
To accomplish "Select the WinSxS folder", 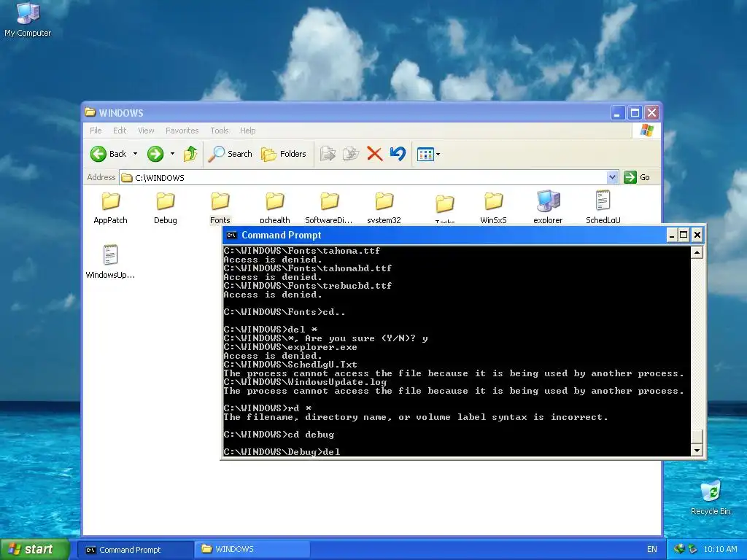I will (494, 208).
